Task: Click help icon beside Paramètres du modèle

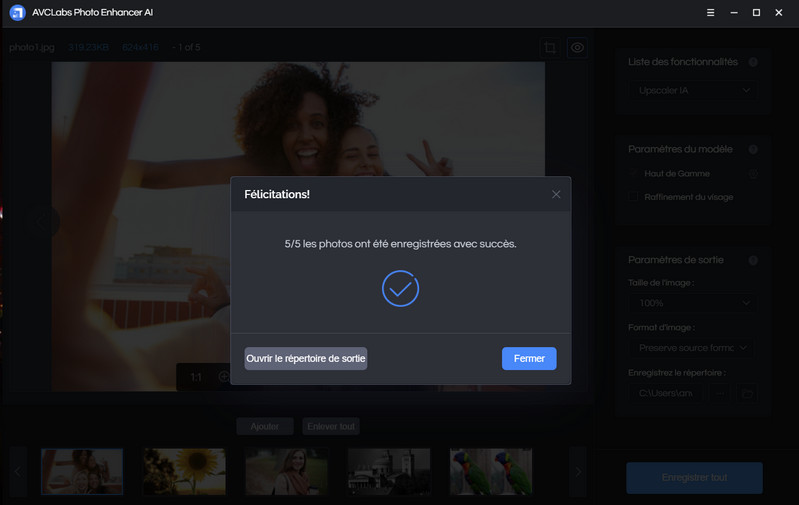Action: tap(753, 149)
